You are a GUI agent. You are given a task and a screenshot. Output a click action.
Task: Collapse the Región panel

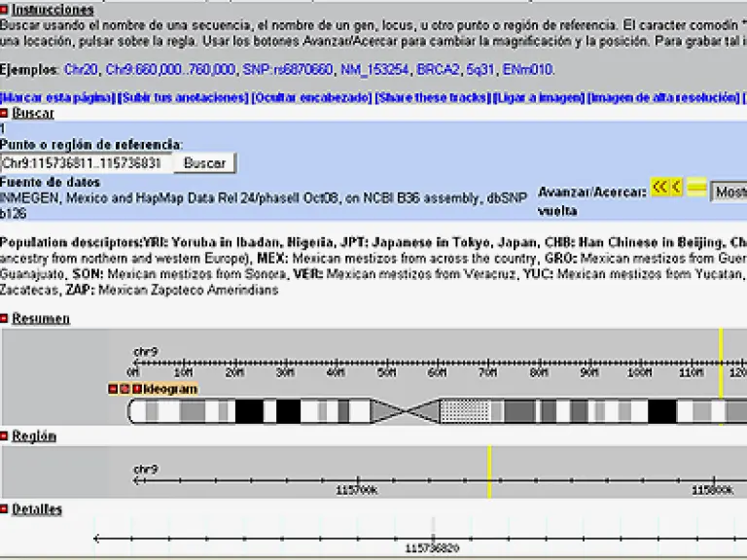[x=5, y=437]
